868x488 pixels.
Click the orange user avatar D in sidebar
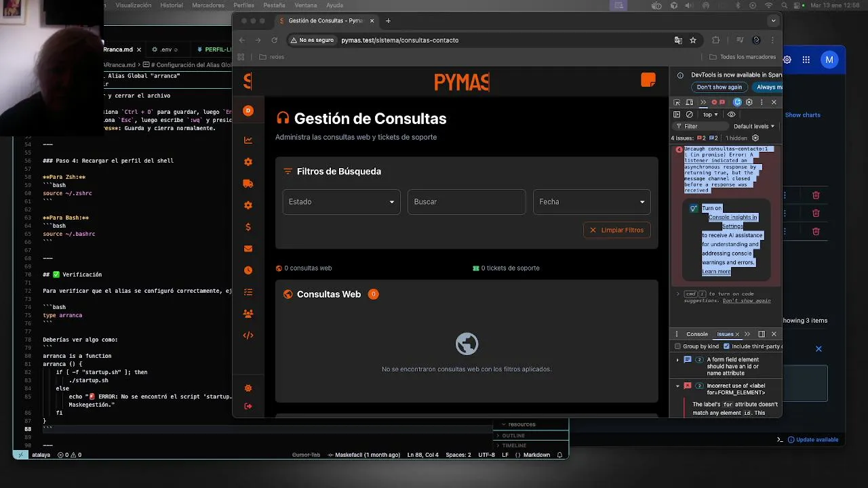(x=248, y=110)
